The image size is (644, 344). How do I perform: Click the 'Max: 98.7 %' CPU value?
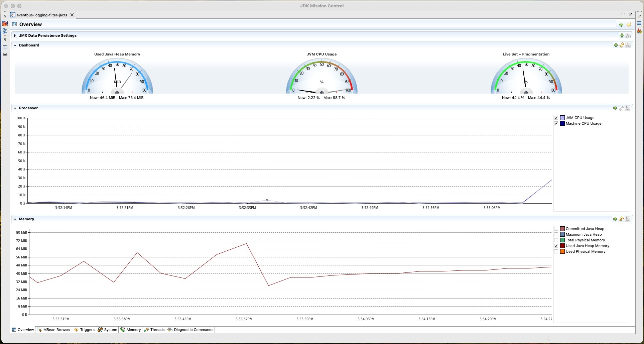(334, 98)
